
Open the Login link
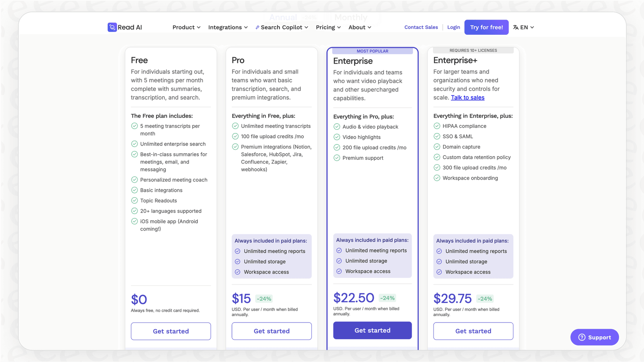[453, 27]
